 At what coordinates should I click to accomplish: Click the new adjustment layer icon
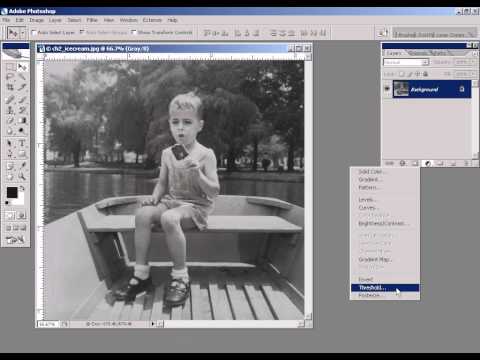[x=428, y=163]
